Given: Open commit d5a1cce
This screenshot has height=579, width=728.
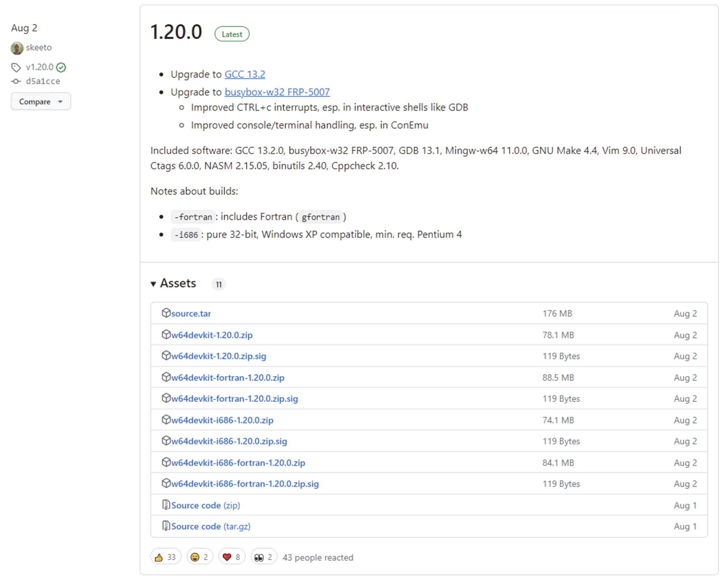Looking at the screenshot, I should pyautogui.click(x=43, y=81).
